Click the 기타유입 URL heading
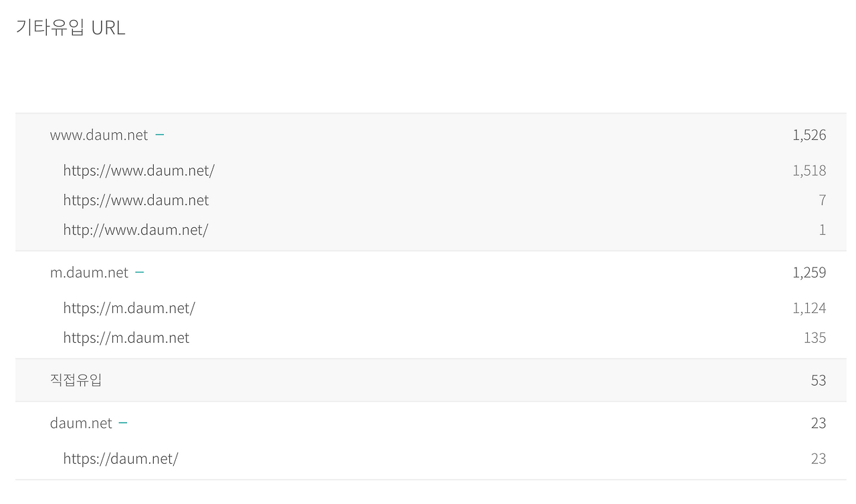The width and height of the screenshot is (856, 504). point(70,27)
